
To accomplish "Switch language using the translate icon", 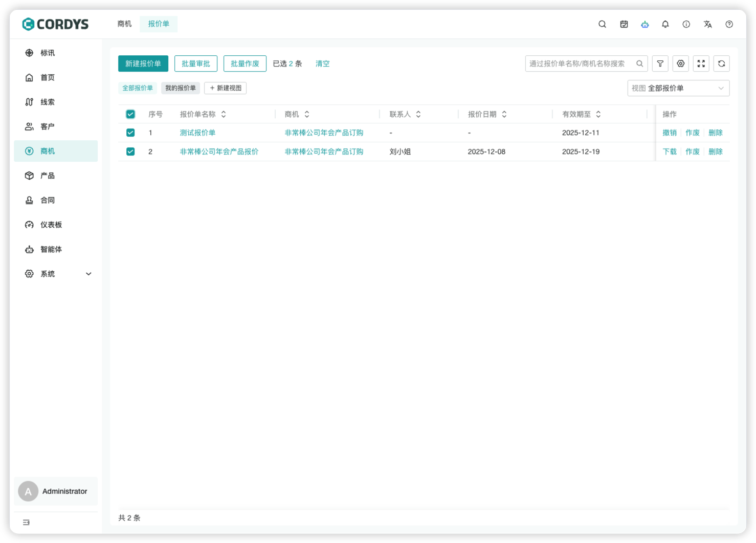I will (x=707, y=24).
